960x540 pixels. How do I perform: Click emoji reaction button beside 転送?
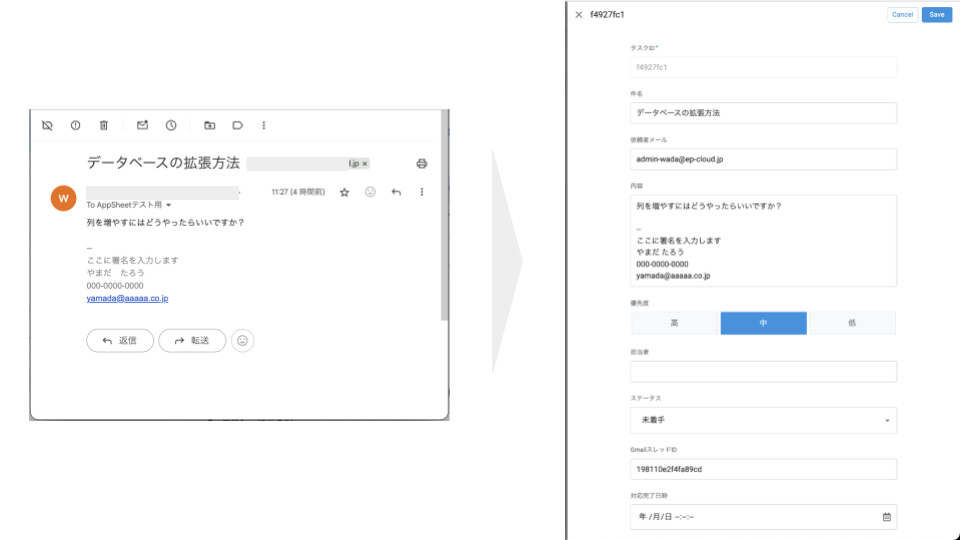point(242,340)
